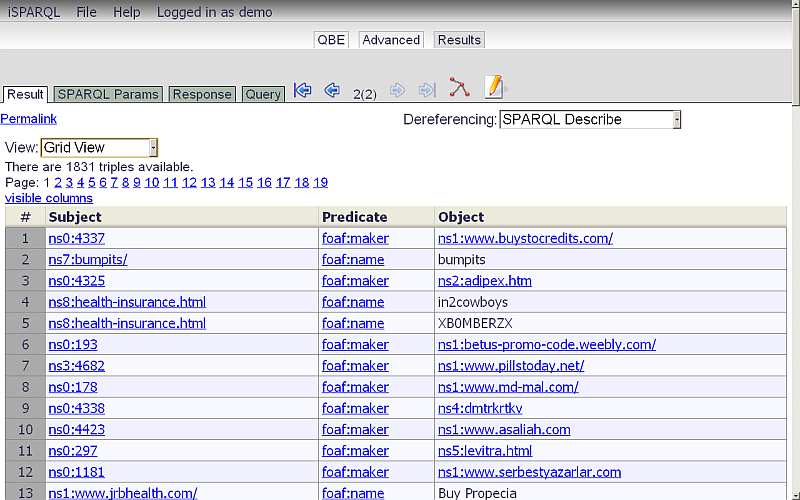
Task: Open the iSPARQL menu
Action: [34, 12]
